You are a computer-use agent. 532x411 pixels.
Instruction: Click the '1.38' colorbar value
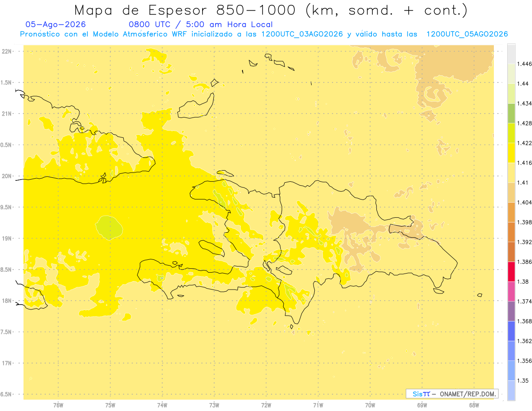(x=523, y=282)
